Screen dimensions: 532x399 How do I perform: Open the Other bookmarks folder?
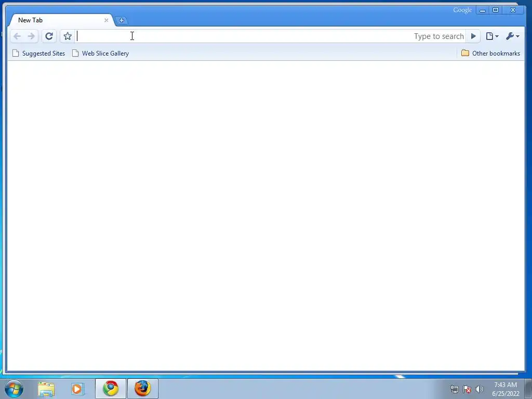click(490, 54)
